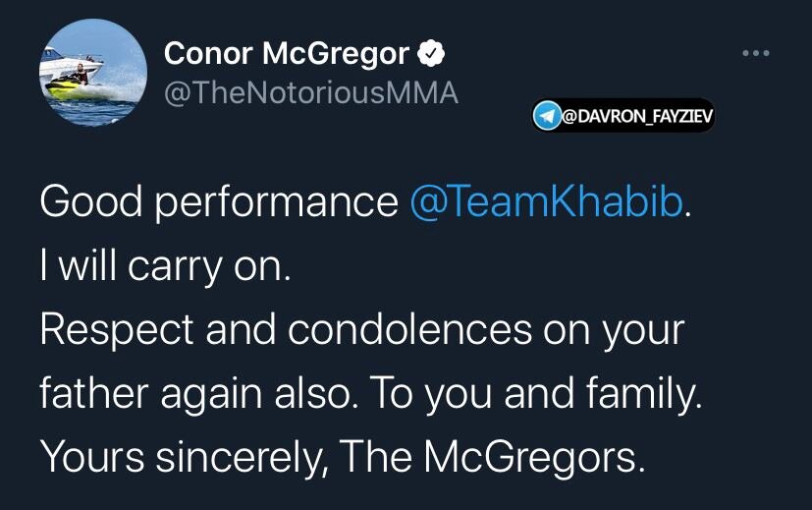Viewport: 812px width, 510px height.
Task: Click the line "I will carry on."
Action: (165, 265)
